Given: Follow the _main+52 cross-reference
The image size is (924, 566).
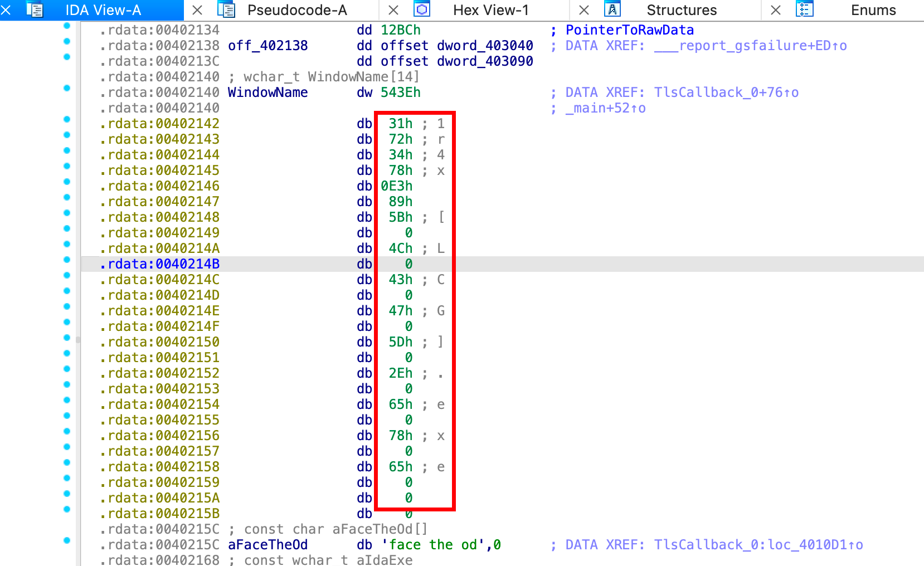Looking at the screenshot, I should [x=606, y=108].
